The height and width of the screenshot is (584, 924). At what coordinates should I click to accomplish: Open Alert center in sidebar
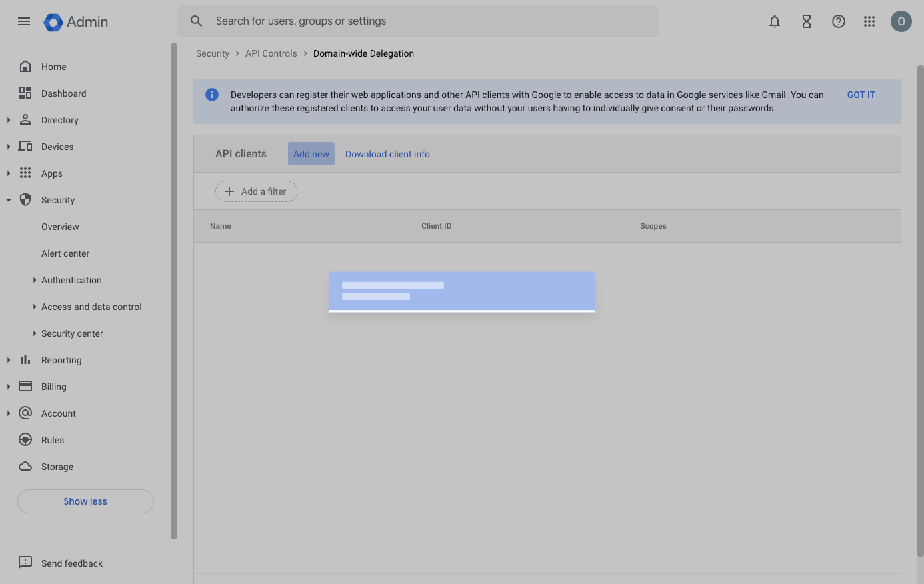point(65,253)
